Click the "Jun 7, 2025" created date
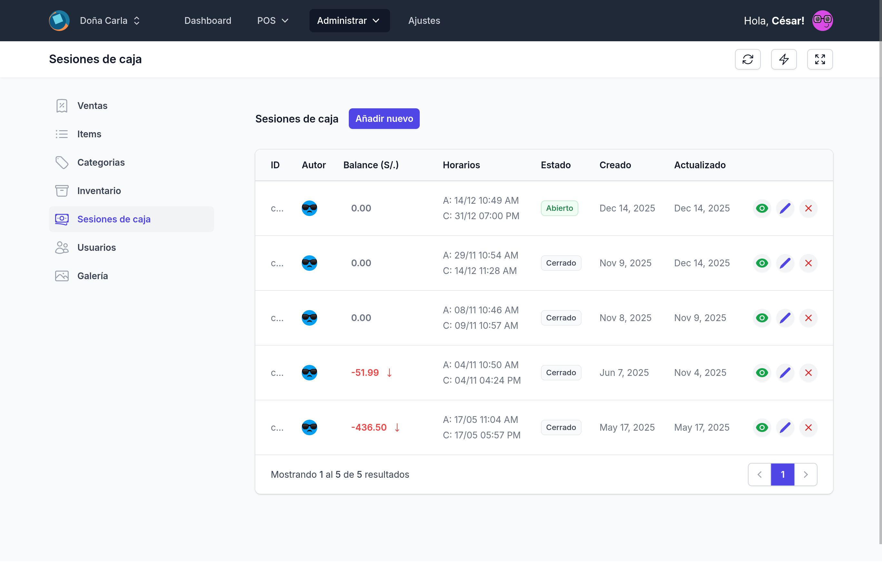Viewport: 882px width, 588px height. pyautogui.click(x=624, y=372)
